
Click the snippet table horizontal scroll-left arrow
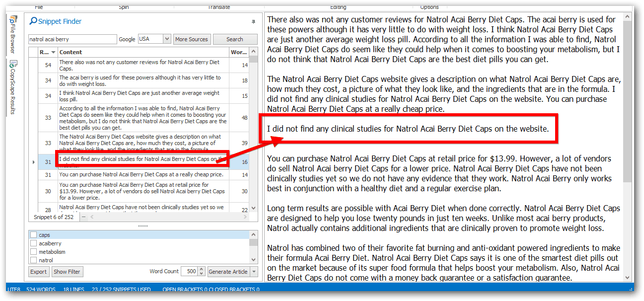point(91,217)
